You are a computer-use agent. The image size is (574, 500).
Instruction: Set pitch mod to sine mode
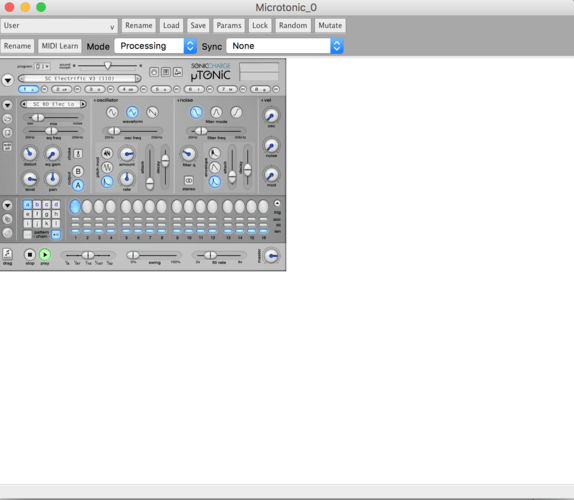107,167
